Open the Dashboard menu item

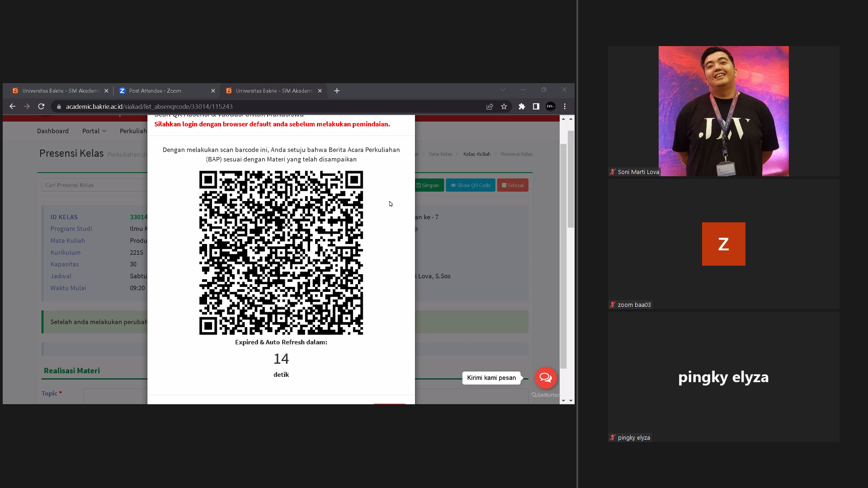click(x=53, y=131)
